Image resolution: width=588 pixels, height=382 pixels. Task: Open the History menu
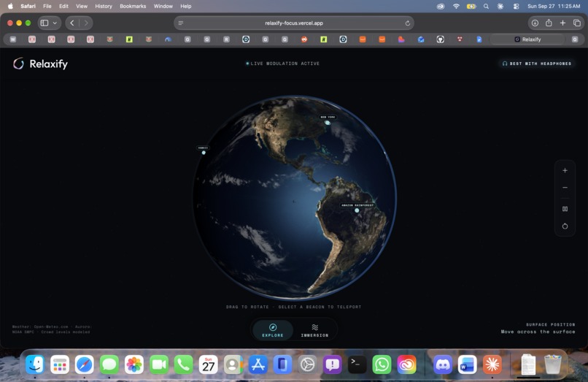[x=104, y=6]
